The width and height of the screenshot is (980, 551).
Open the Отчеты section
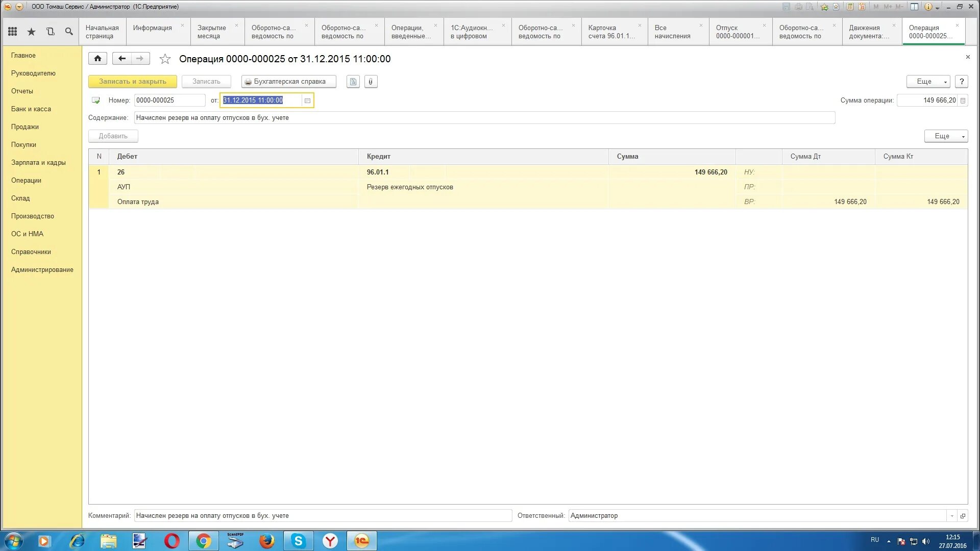click(22, 91)
